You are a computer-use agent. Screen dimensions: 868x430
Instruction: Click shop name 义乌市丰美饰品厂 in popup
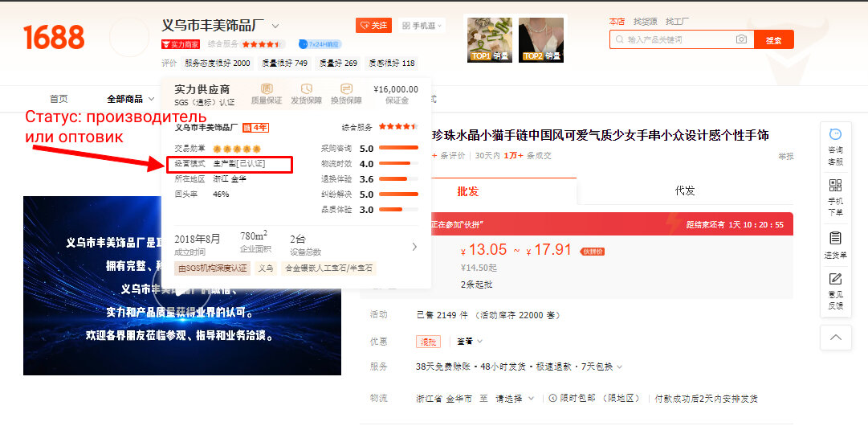tap(206, 128)
